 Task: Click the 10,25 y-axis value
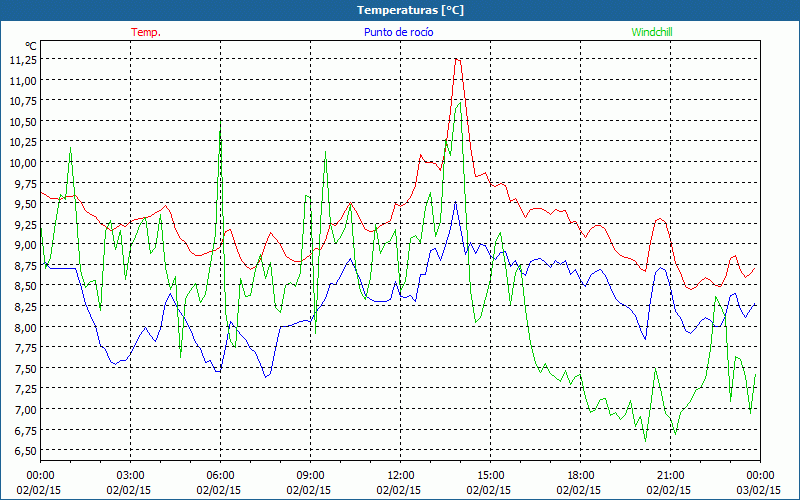coord(23,142)
